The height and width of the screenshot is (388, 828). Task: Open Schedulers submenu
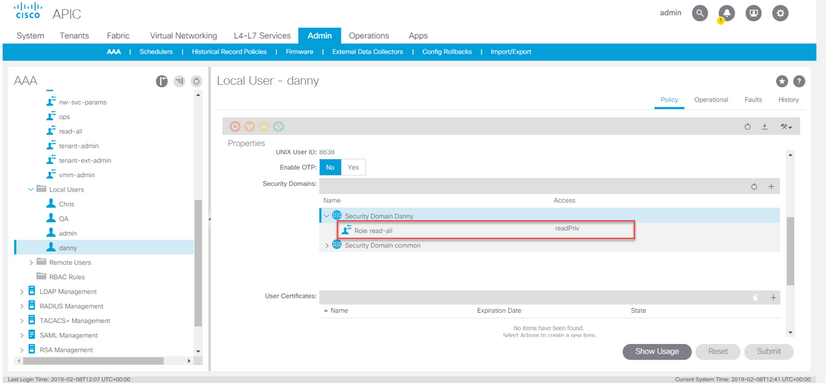tap(156, 52)
